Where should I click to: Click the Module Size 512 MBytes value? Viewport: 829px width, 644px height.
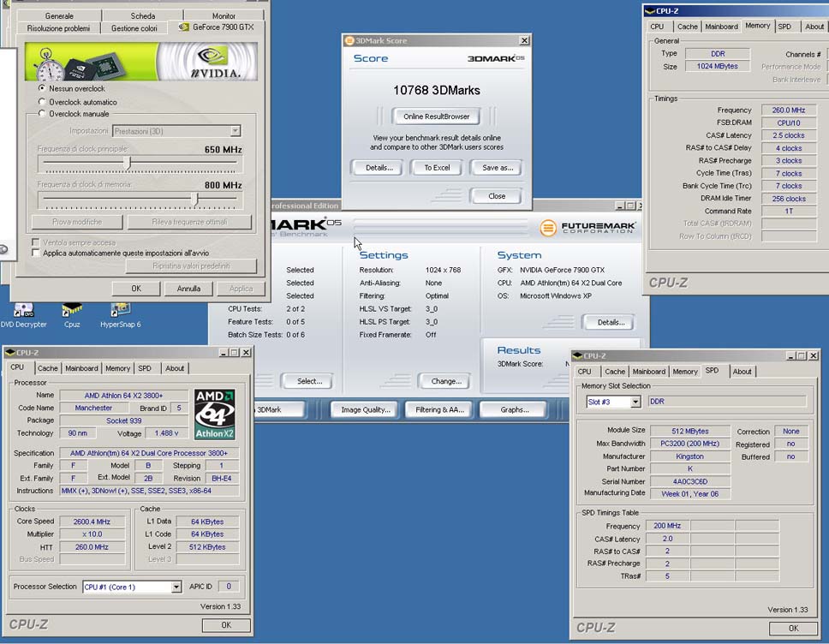(690, 431)
